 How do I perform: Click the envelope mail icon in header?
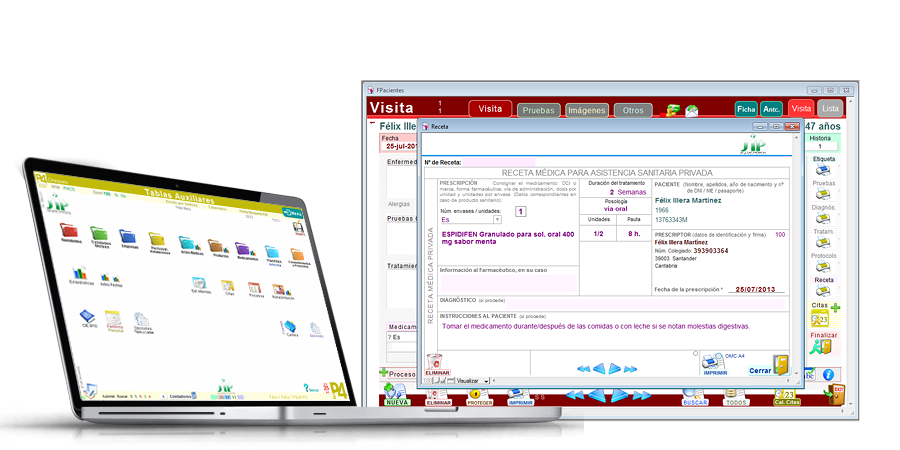[x=691, y=110]
